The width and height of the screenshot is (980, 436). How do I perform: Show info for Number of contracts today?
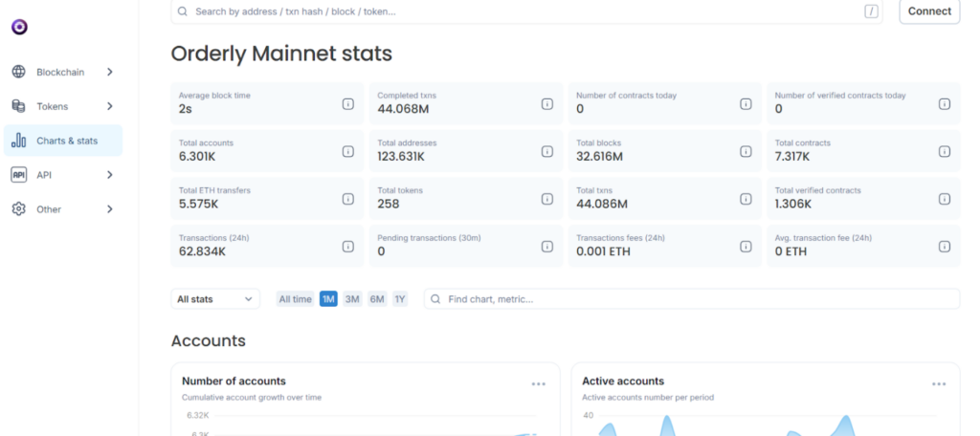coord(746,103)
